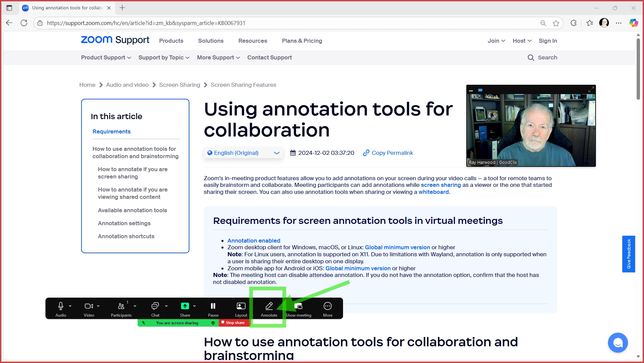Pause the screen share
Screen dimensions: 644x363
[213, 306]
